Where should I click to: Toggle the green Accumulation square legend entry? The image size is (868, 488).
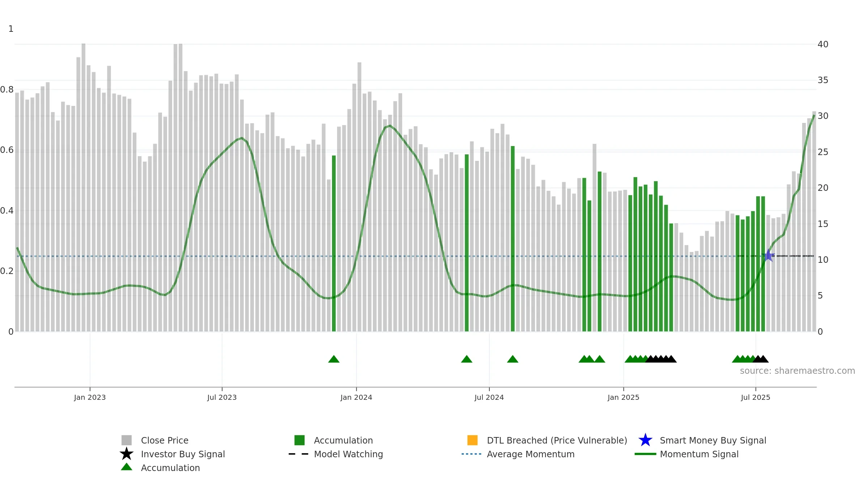click(299, 440)
